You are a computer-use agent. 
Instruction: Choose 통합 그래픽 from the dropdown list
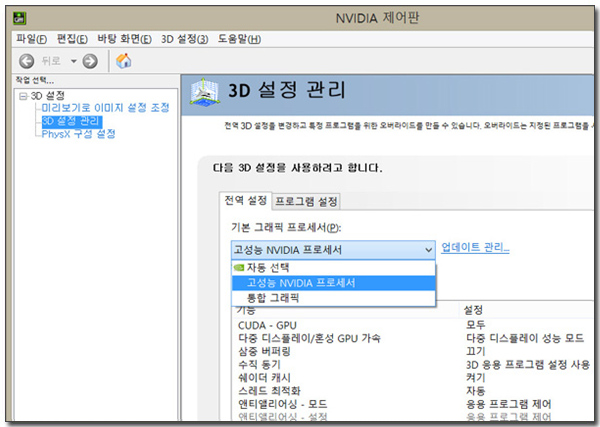(333, 298)
